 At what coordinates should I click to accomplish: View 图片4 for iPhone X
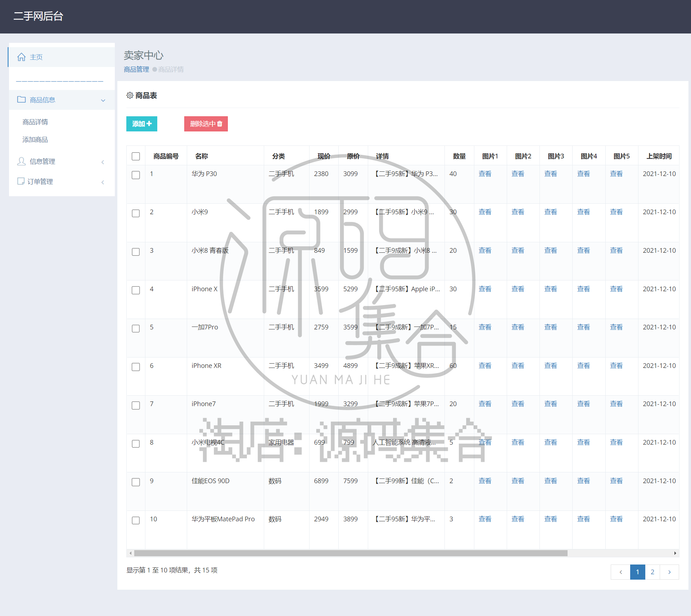[x=584, y=289]
